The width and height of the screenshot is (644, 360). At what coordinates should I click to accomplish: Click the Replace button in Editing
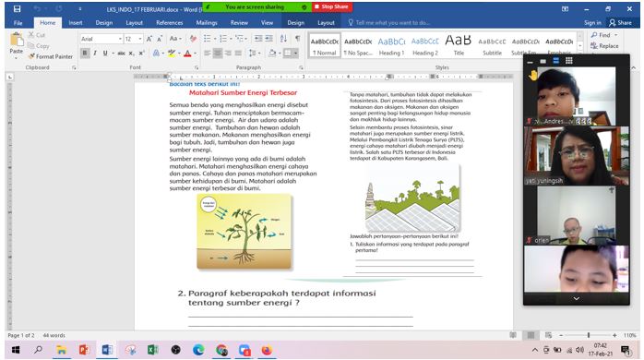point(604,46)
